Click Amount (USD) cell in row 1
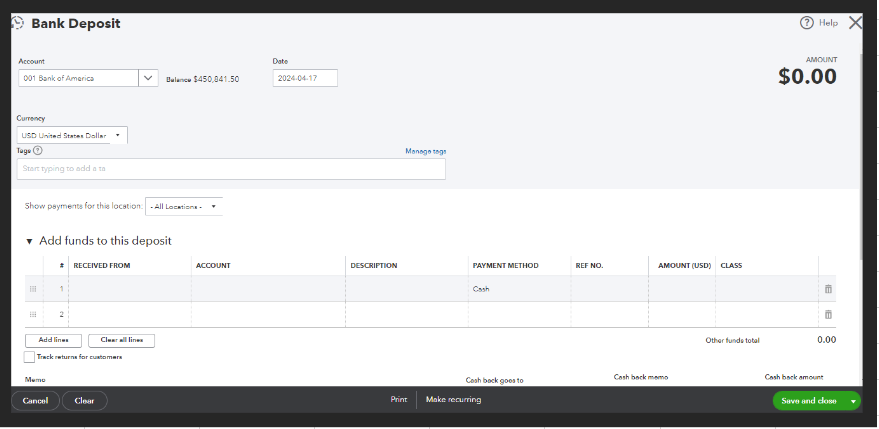 coord(682,289)
